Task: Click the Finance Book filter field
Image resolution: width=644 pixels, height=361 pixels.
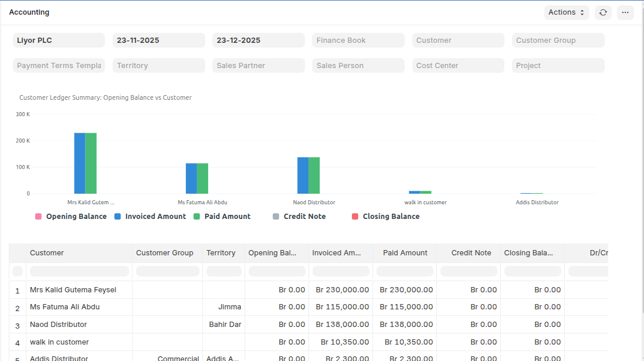Action: (x=358, y=41)
